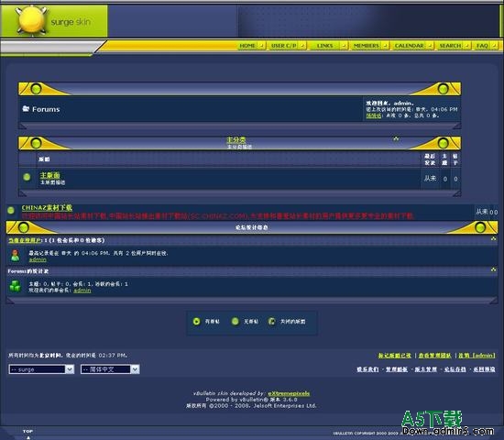Open the moderator panel footer link
This screenshot has width=504, height=440.
[x=425, y=369]
